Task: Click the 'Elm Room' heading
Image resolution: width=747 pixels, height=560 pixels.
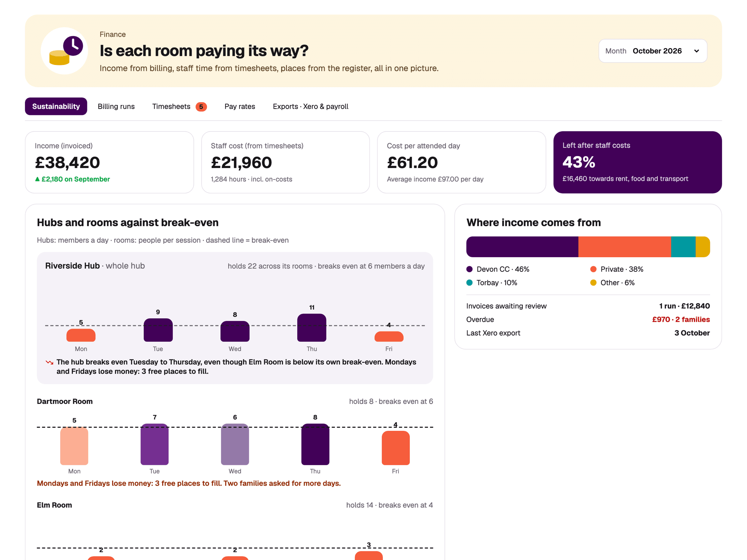Action: click(55, 505)
